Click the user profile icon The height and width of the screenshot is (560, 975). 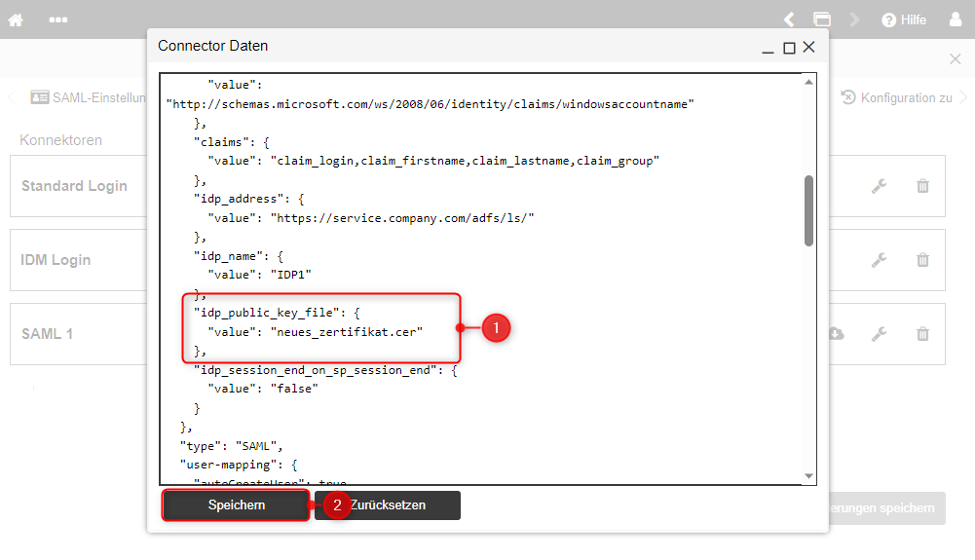coord(956,19)
